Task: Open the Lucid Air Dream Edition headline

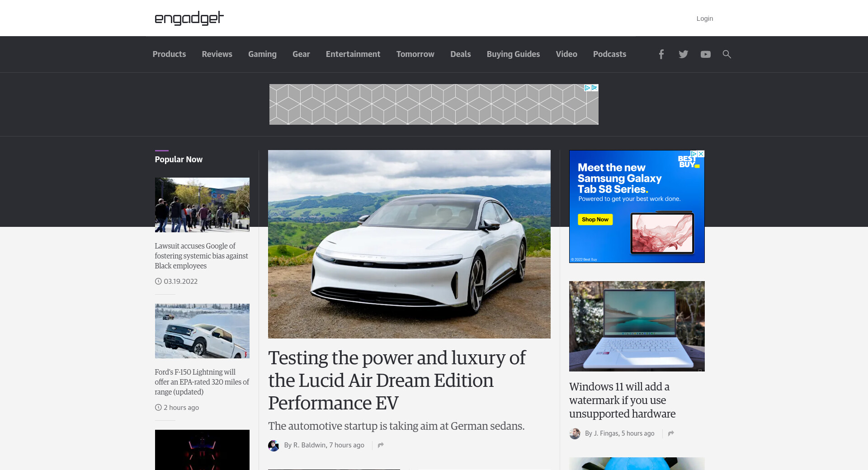Action: [x=397, y=380]
